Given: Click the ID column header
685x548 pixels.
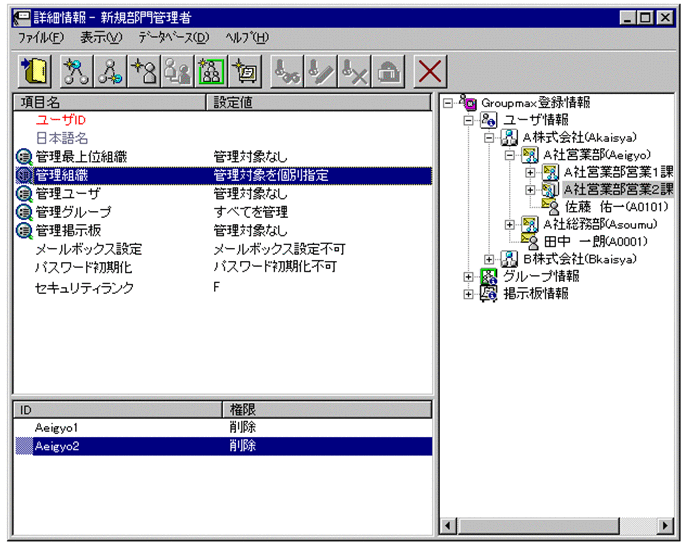Looking at the screenshot, I should tap(118, 410).
